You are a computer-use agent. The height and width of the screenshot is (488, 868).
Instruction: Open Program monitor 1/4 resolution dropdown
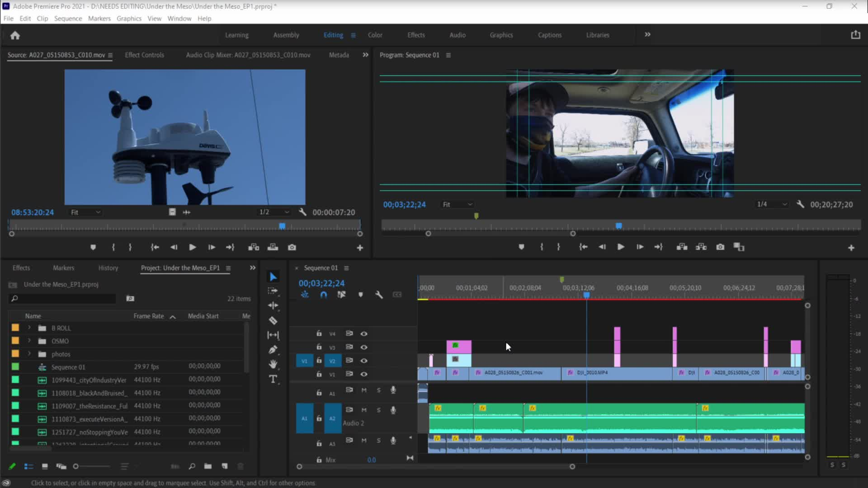pyautogui.click(x=772, y=205)
